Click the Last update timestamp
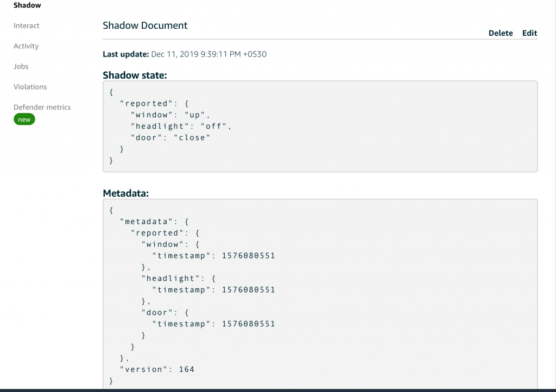This screenshot has height=392, width=556. click(185, 54)
